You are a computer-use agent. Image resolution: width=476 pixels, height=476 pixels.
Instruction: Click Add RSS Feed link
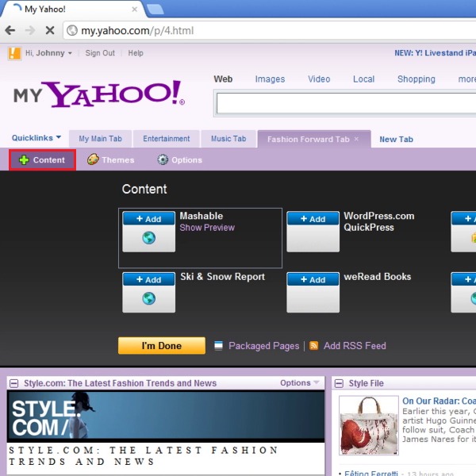(x=355, y=346)
